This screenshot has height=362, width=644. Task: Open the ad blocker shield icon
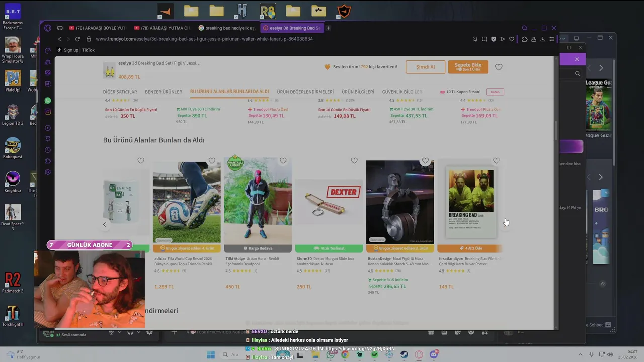[x=494, y=39]
